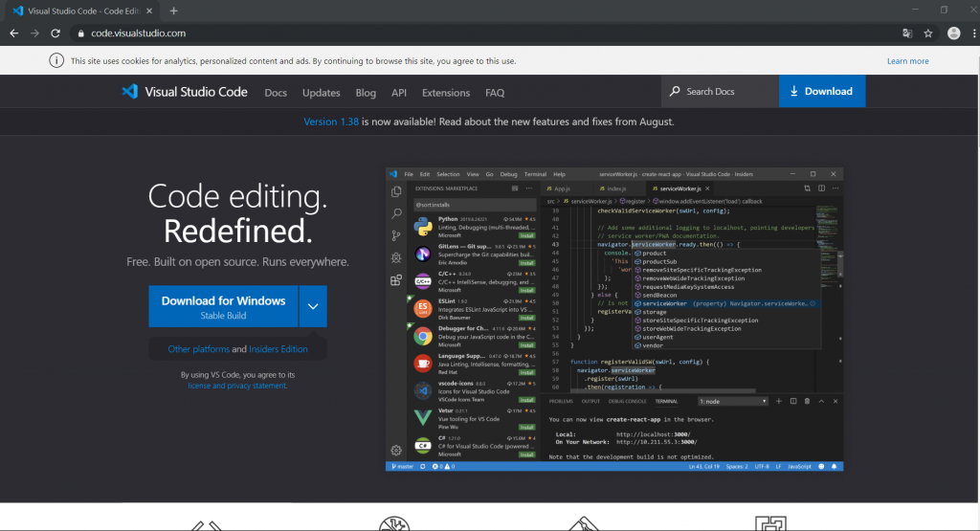This screenshot has width=980, height=531.
Task: Open the Chrome profile avatar
Action: pos(954,33)
